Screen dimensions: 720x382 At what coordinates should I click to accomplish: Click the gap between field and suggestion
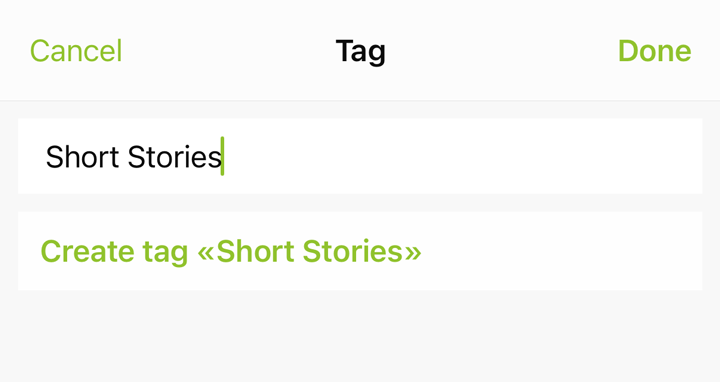(360, 202)
